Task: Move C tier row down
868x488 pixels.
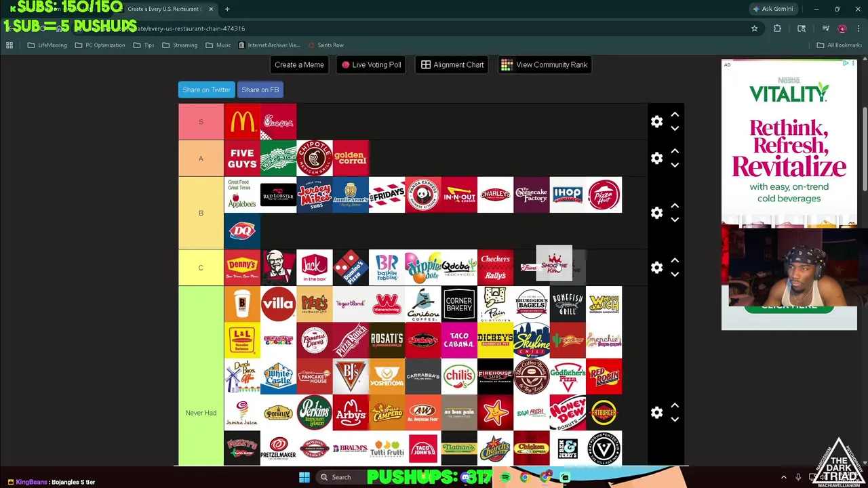Action: [675, 274]
